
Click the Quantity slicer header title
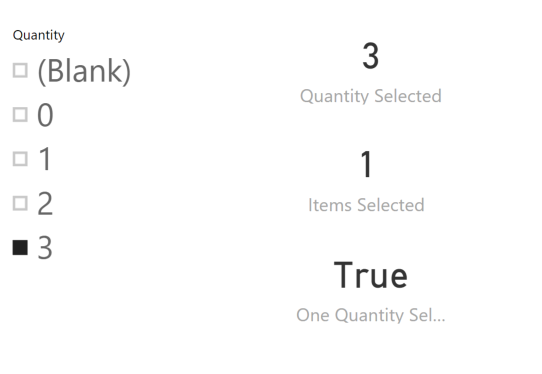(x=38, y=35)
